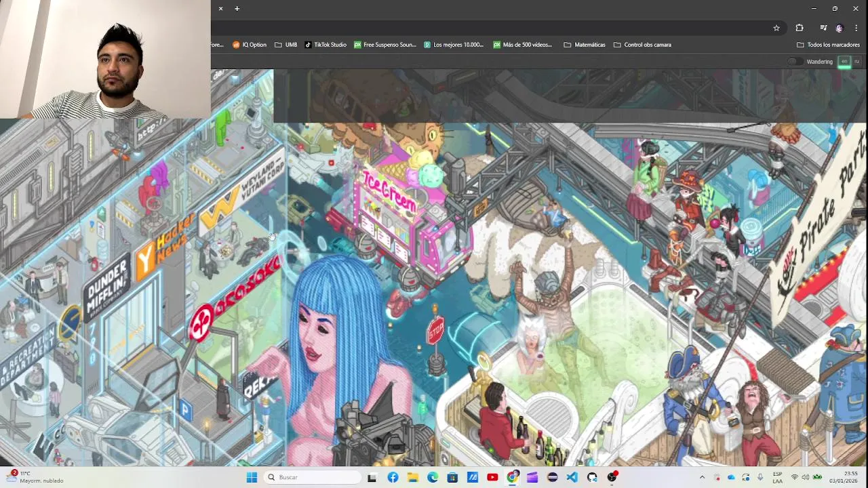This screenshot has height=488, width=868.
Task: Switch to Chrome on the taskbar
Action: 513,477
